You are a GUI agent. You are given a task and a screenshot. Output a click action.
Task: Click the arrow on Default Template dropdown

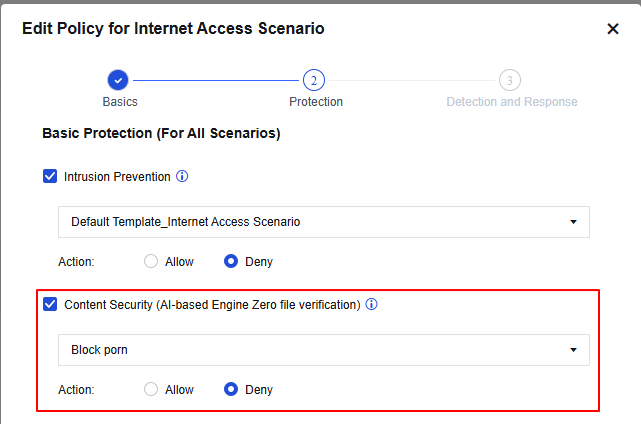point(573,222)
